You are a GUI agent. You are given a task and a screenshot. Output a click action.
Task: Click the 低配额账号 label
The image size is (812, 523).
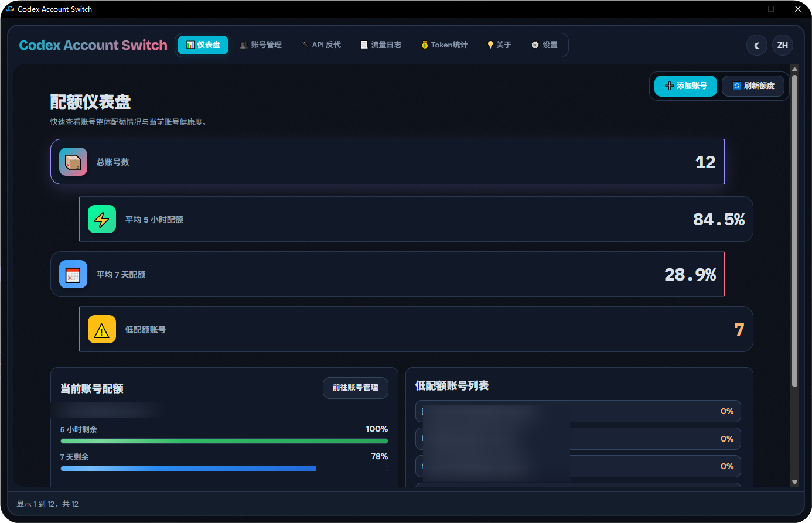click(x=145, y=330)
